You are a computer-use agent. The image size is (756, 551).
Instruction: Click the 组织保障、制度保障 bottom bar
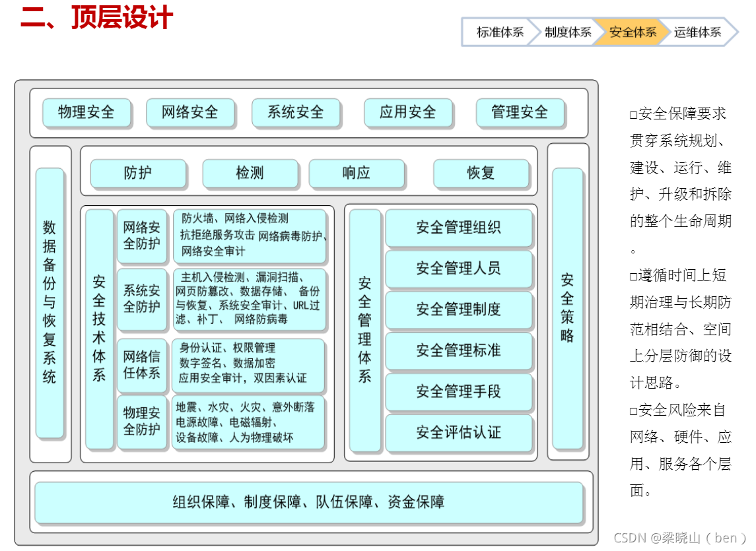pyautogui.click(x=309, y=502)
